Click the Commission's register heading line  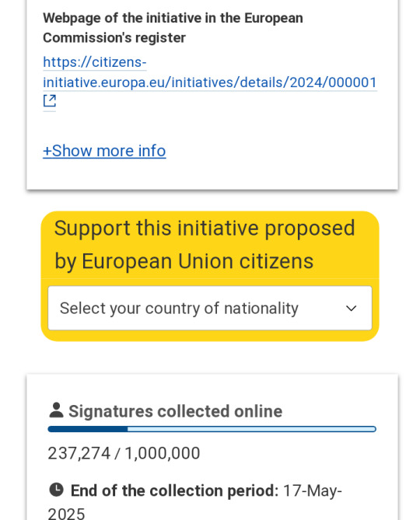click(x=114, y=38)
